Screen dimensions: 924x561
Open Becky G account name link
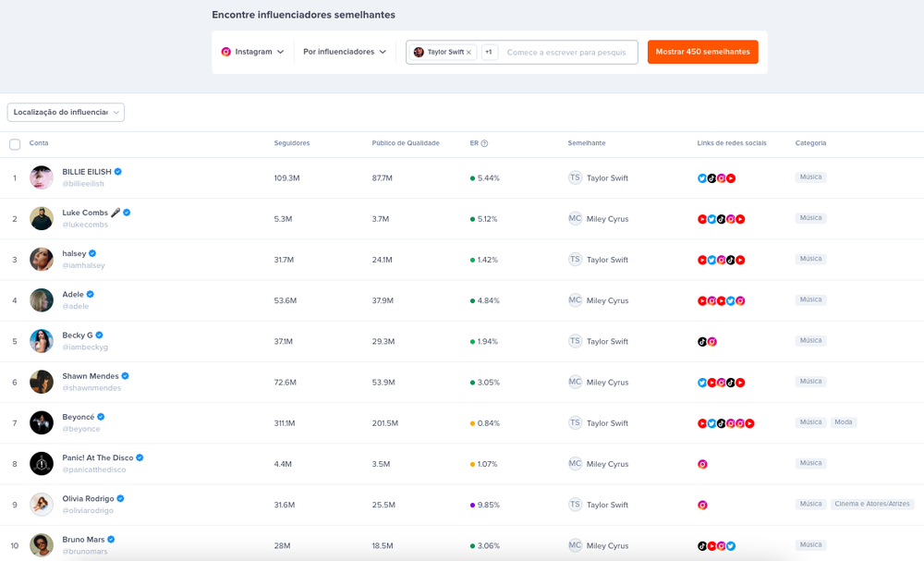coord(78,335)
